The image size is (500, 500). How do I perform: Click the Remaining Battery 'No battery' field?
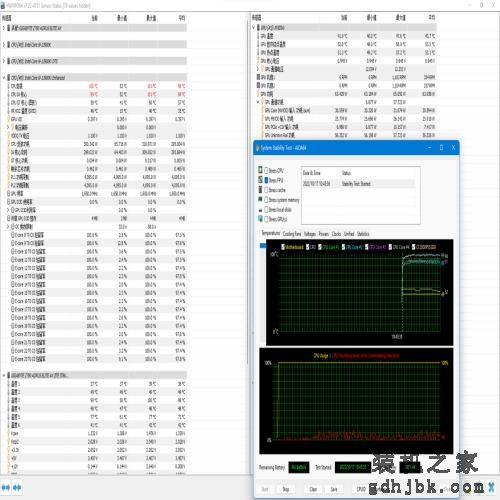(299, 467)
